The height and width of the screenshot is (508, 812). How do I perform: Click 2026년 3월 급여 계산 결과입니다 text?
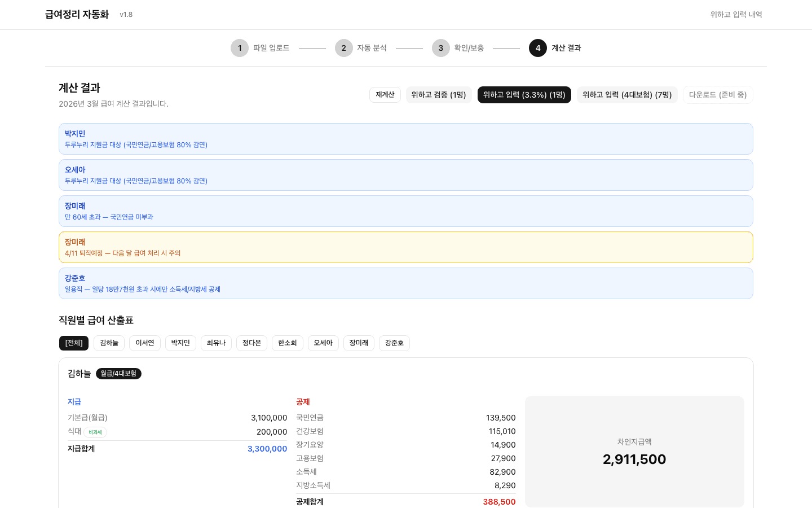click(x=113, y=104)
